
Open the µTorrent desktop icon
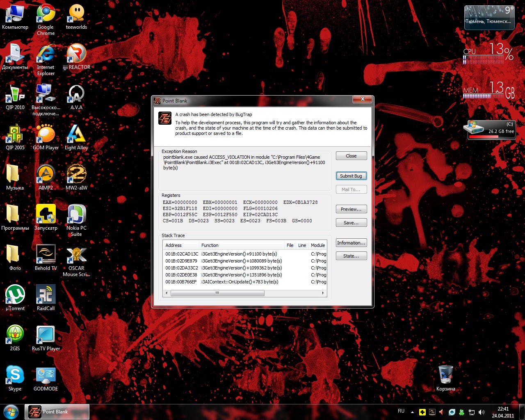coord(15,295)
